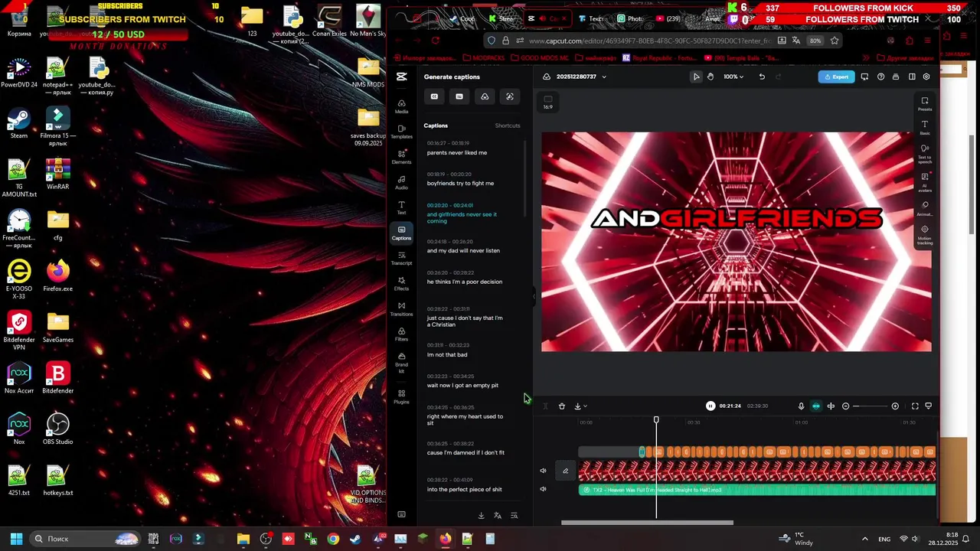The width and height of the screenshot is (980, 551).
Task: Select caption "boyfriends try to fight me"
Action: 460,183
